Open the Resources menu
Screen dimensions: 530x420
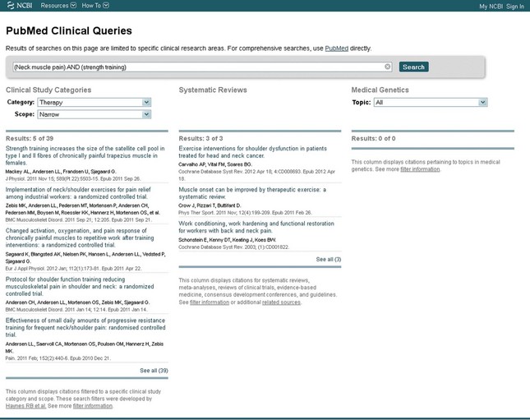pos(58,6)
